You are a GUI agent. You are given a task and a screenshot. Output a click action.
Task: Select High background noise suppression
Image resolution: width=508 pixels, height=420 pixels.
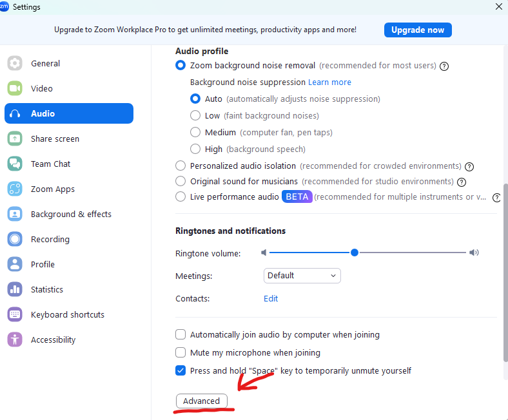coord(195,149)
